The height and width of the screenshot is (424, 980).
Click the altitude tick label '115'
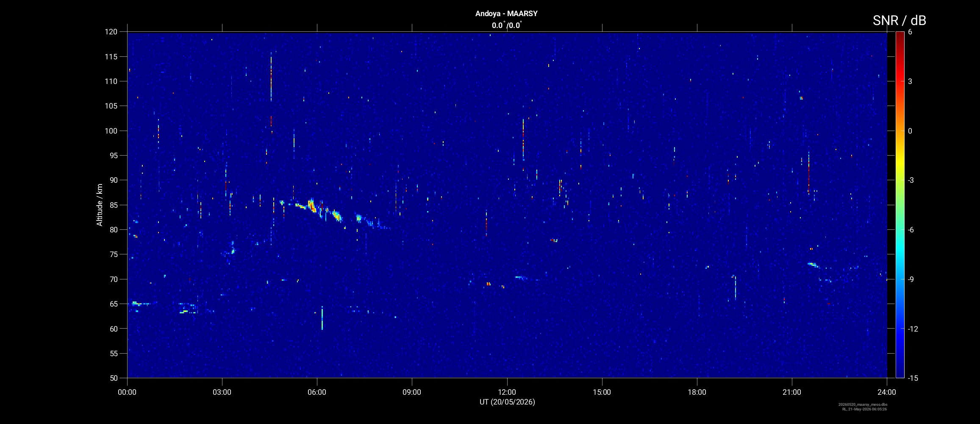pyautogui.click(x=111, y=56)
